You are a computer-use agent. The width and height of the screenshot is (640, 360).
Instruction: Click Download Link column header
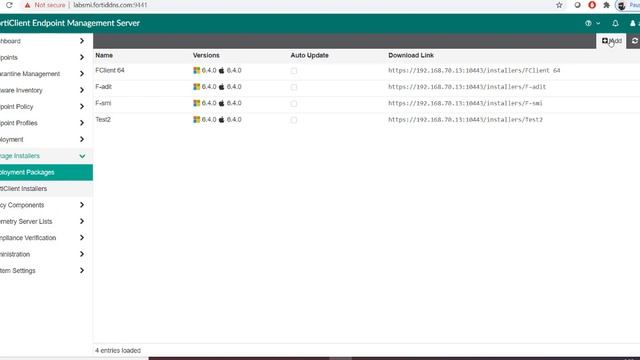click(411, 55)
